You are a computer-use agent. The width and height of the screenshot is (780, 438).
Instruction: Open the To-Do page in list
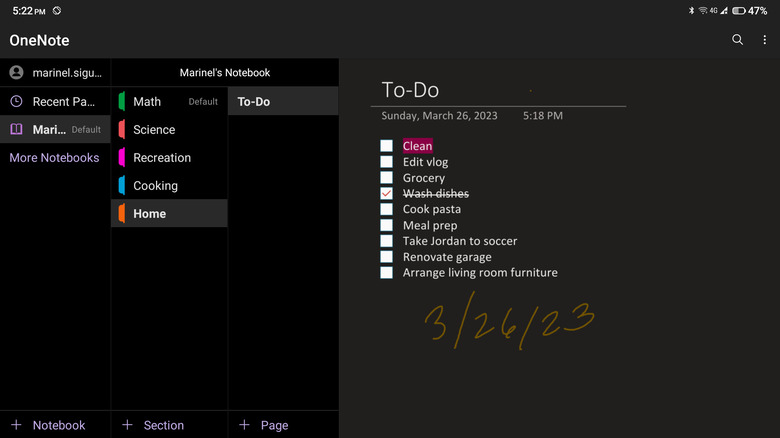coord(254,101)
